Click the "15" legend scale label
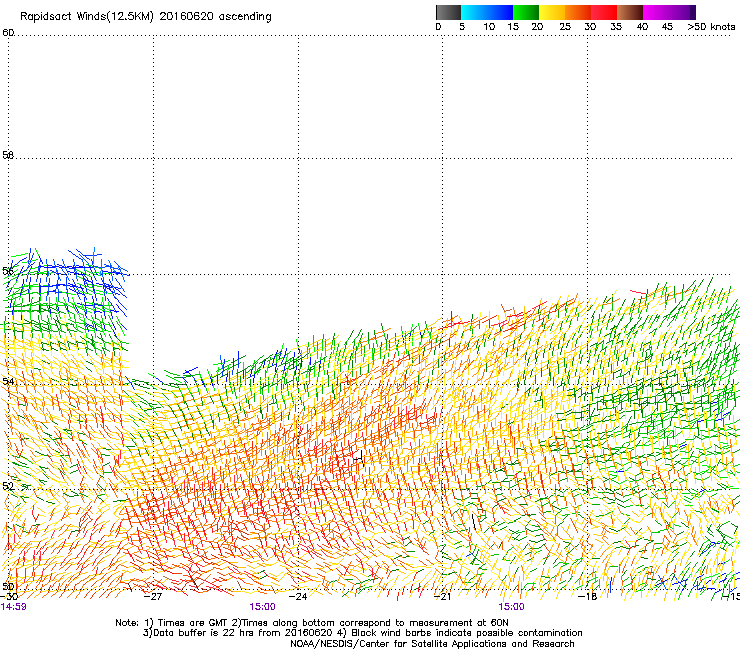 pyautogui.click(x=513, y=27)
